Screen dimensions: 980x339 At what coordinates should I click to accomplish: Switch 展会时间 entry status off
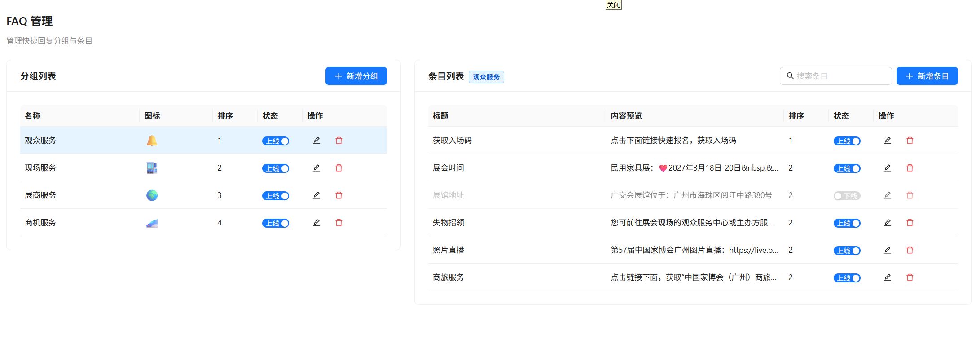pos(847,168)
